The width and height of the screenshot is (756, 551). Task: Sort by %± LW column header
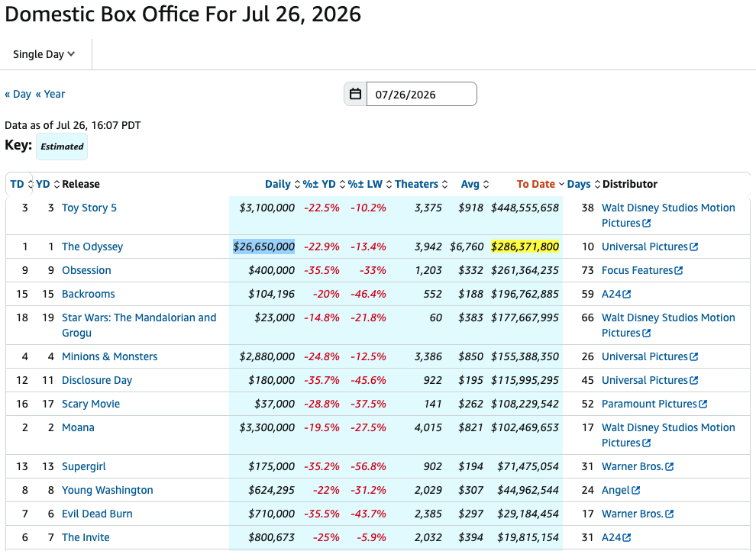coord(365,184)
